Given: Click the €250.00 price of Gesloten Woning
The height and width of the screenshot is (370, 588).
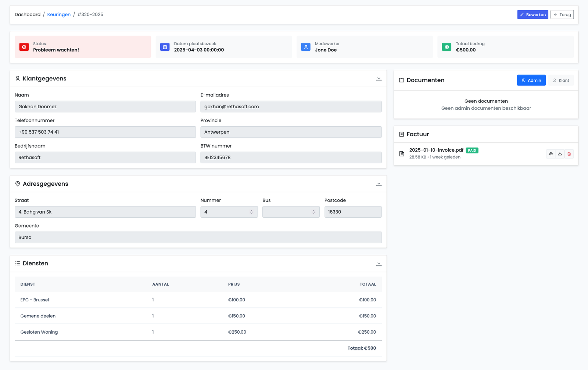Looking at the screenshot, I should [237, 332].
